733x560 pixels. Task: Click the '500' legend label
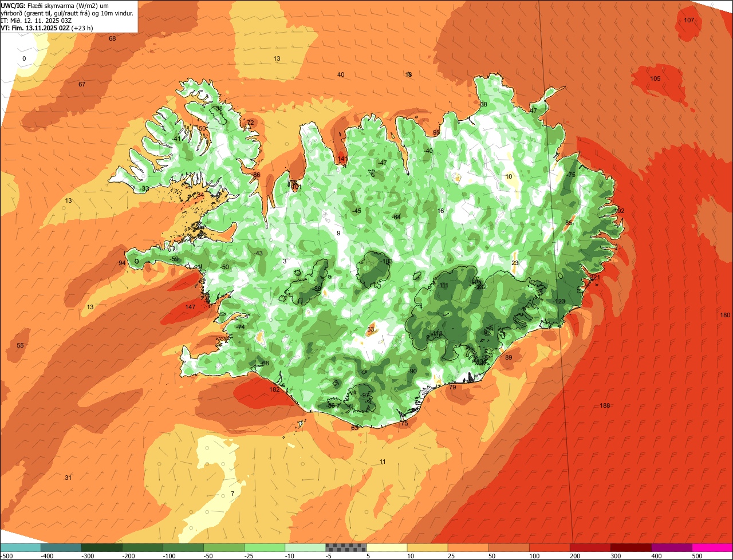(x=697, y=556)
